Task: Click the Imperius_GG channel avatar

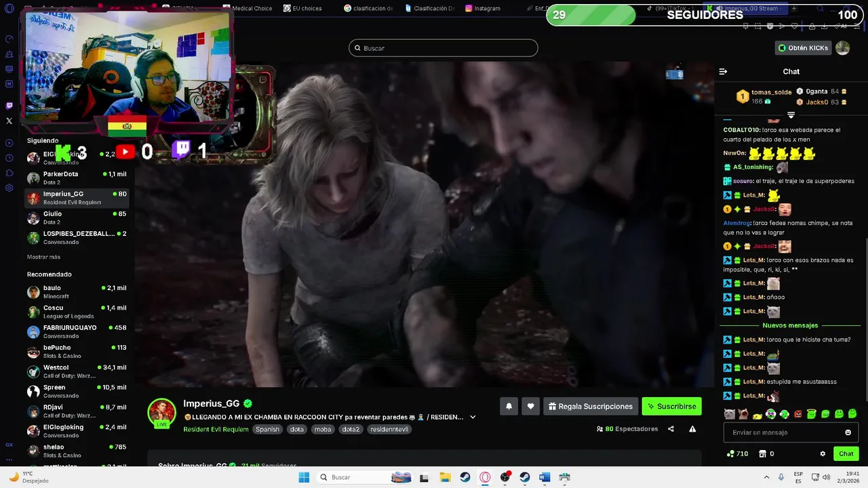Action: point(162,413)
